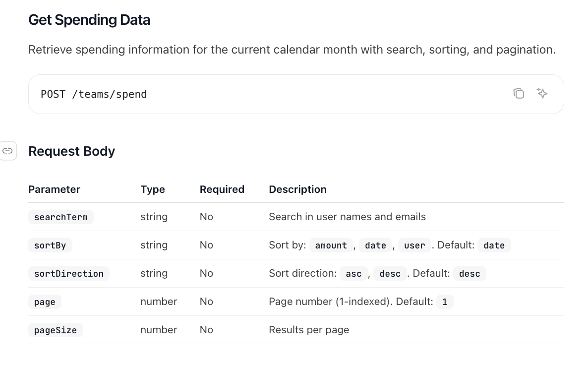Click the Get Spending Data heading

(x=89, y=20)
